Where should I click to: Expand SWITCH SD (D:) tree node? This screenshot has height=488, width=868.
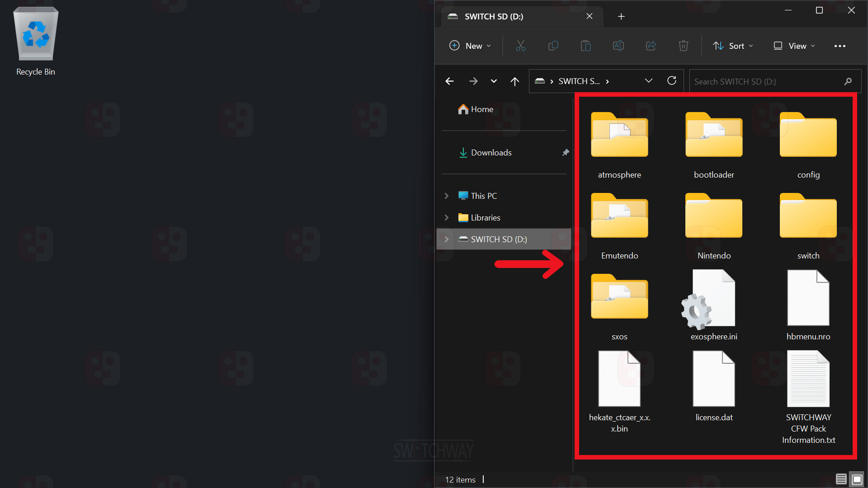447,239
